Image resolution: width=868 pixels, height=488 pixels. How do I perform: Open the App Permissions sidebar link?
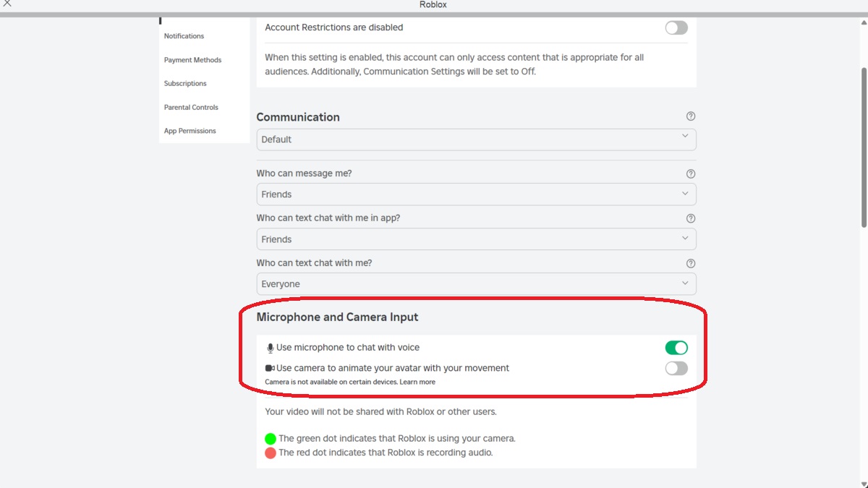[x=190, y=131]
